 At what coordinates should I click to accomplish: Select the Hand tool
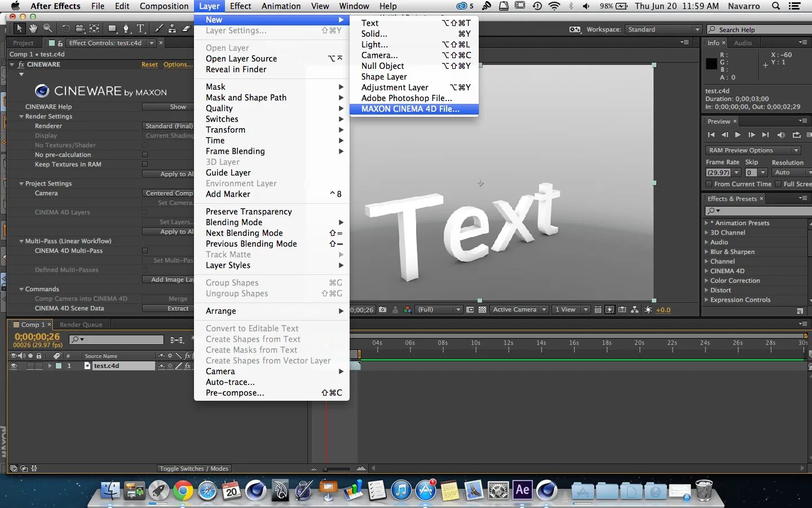33,29
